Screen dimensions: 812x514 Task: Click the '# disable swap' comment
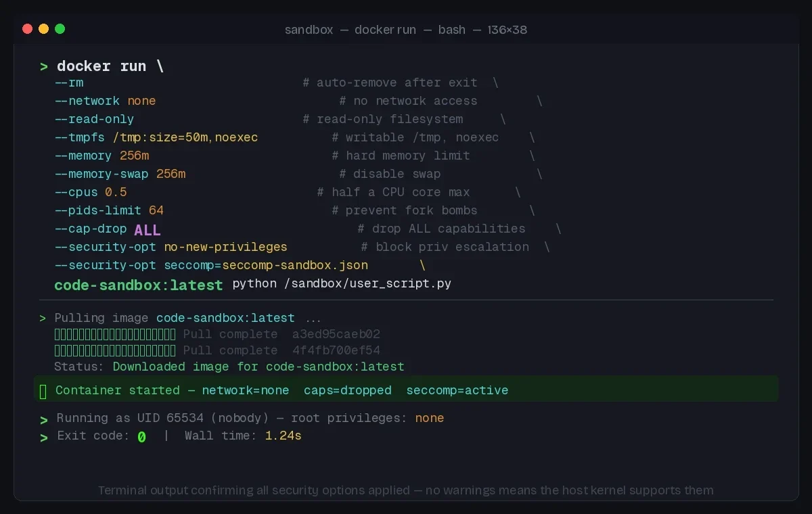[x=390, y=174]
